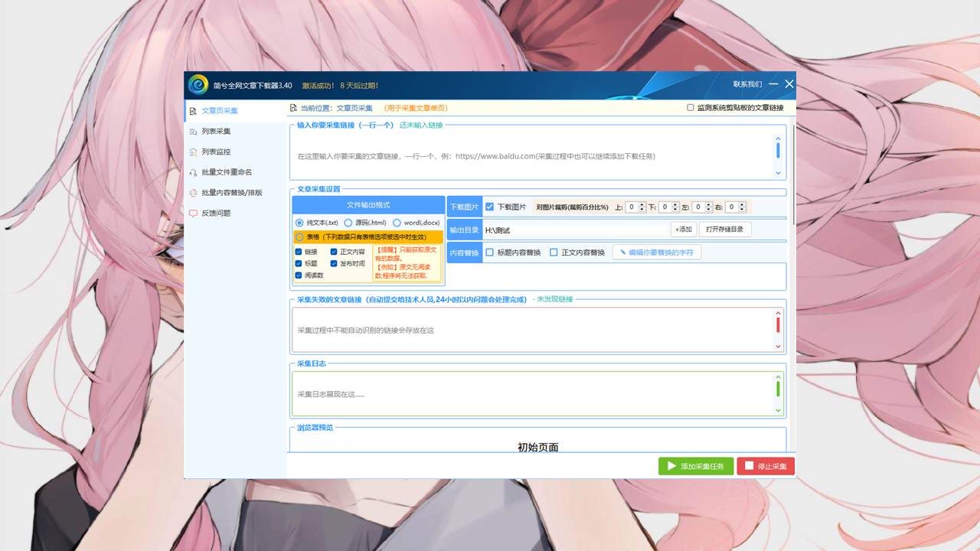The width and height of the screenshot is (980, 551).
Task: Click the +添加 output directory button
Action: pyautogui.click(x=684, y=230)
